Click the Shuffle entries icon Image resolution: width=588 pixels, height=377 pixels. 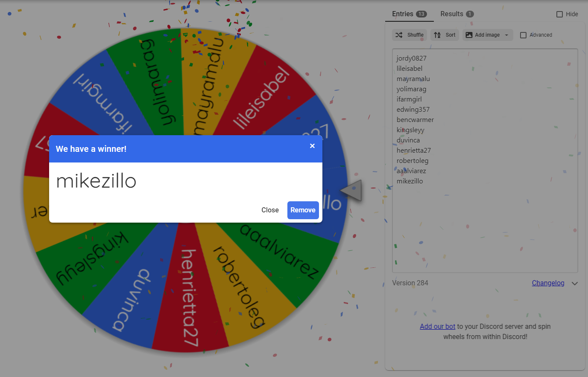(399, 35)
